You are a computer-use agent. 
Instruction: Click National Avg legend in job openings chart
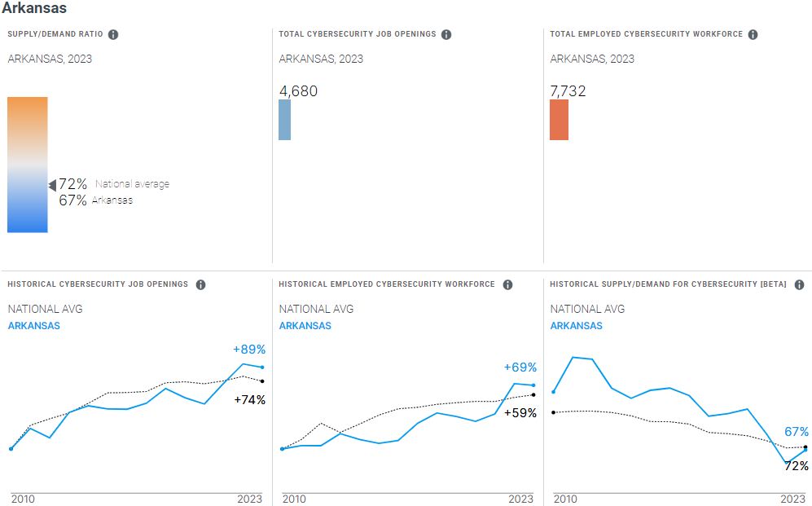pos(45,309)
